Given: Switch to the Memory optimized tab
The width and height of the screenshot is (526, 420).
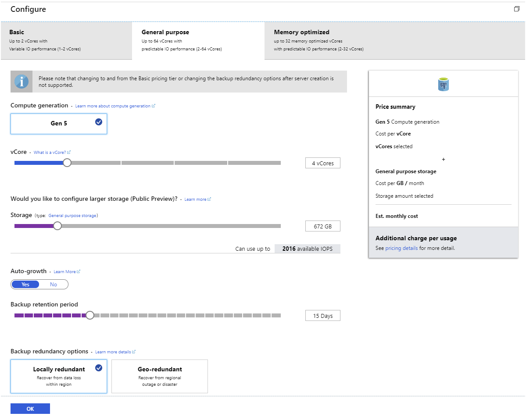Looking at the screenshot, I should point(394,40).
